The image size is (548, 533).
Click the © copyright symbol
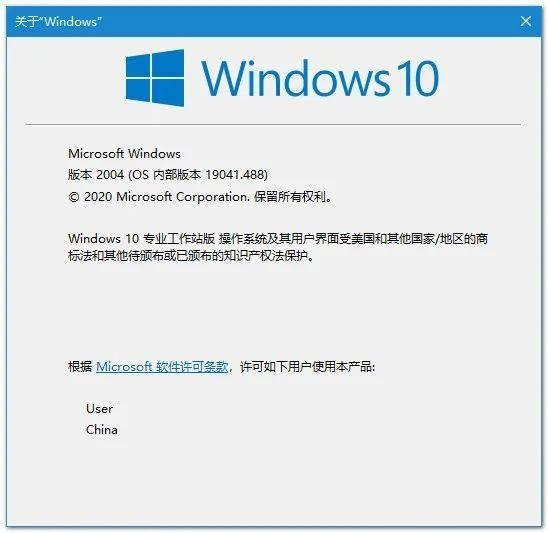point(74,197)
